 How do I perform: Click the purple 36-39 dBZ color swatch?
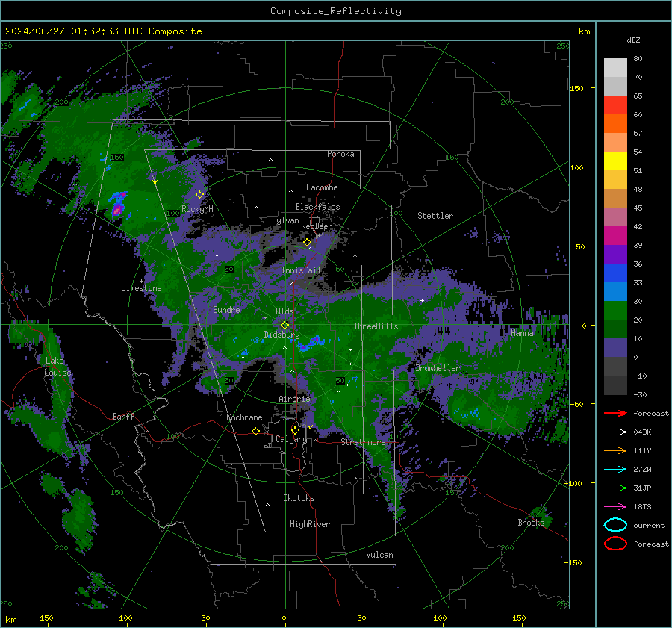[x=615, y=255]
